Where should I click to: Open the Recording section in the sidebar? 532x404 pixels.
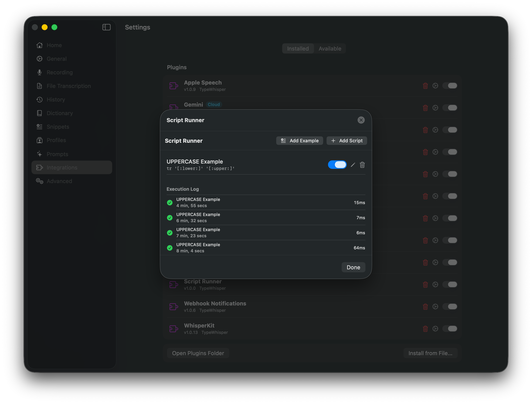coord(60,72)
